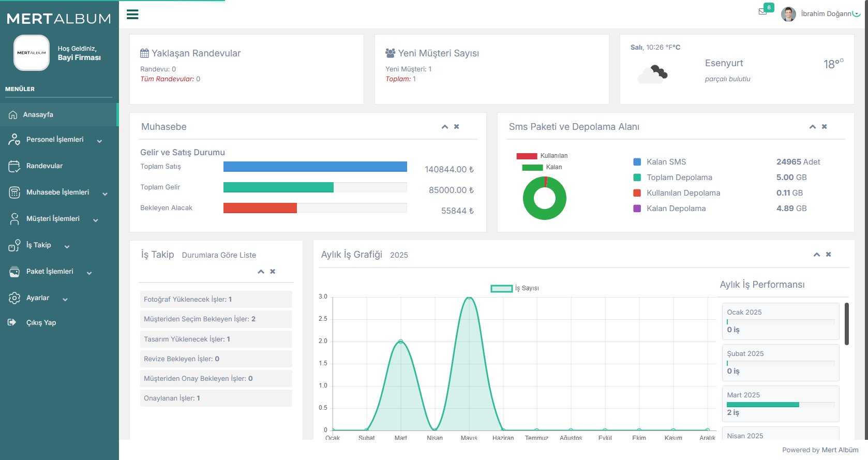
Task: Click Müşteriden Seçim Bekleyen İşler row
Action: 216,319
